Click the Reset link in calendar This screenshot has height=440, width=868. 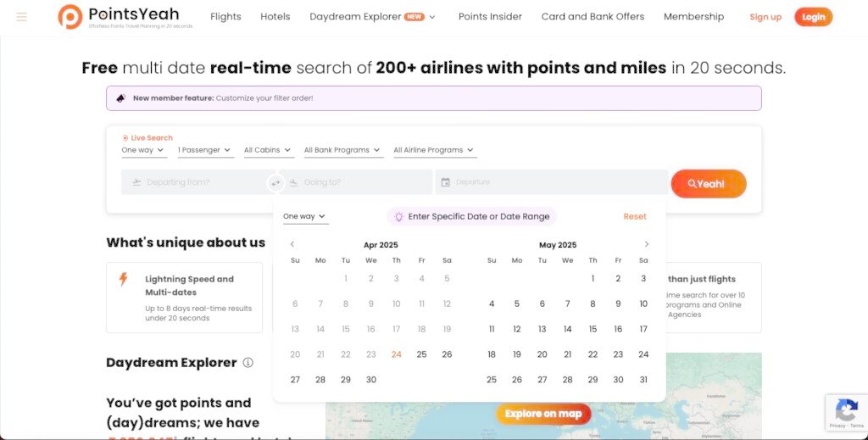635,216
